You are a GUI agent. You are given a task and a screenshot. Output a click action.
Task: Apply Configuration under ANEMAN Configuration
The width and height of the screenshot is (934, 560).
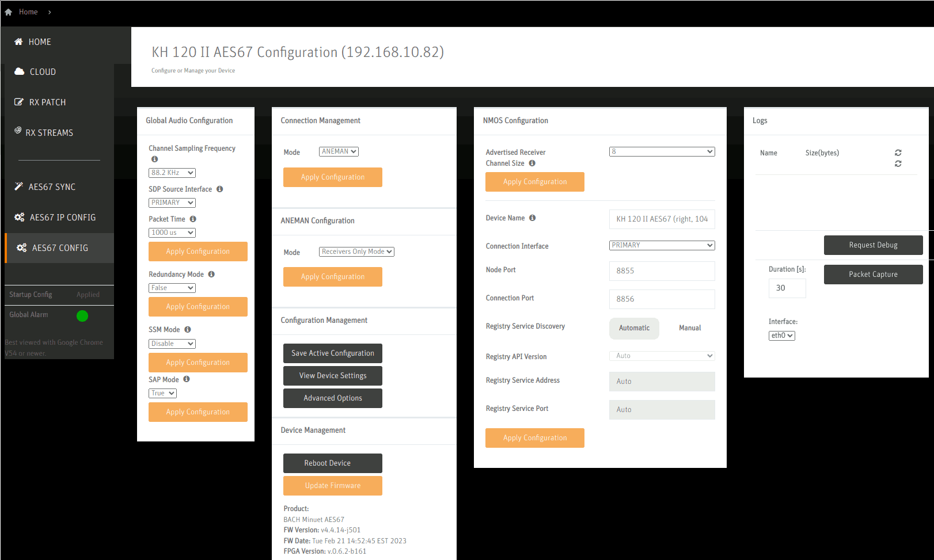pyautogui.click(x=333, y=277)
